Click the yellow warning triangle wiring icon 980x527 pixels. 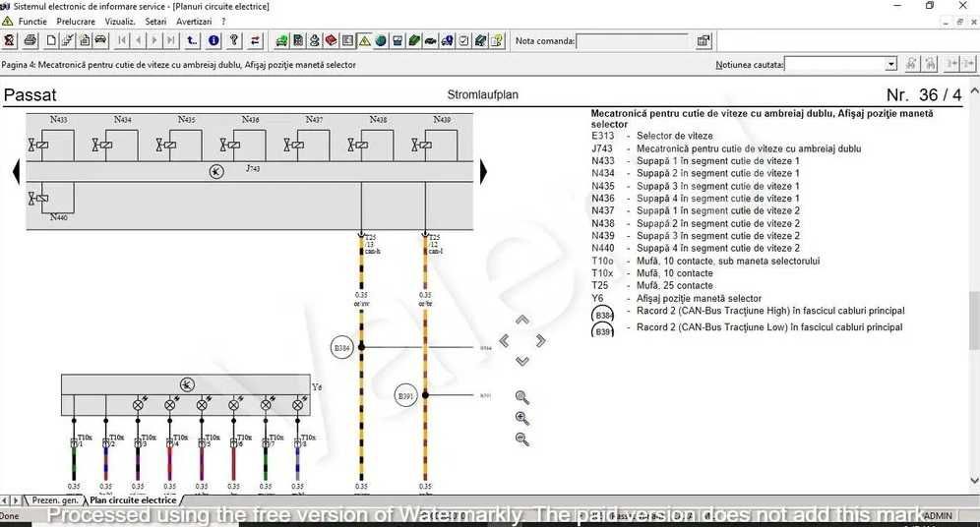pyautogui.click(x=364, y=40)
